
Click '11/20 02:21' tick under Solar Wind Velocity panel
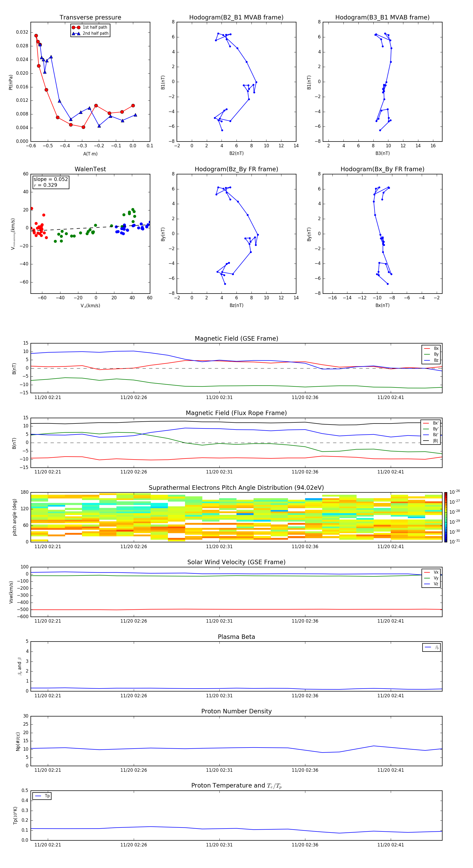[48, 621]
